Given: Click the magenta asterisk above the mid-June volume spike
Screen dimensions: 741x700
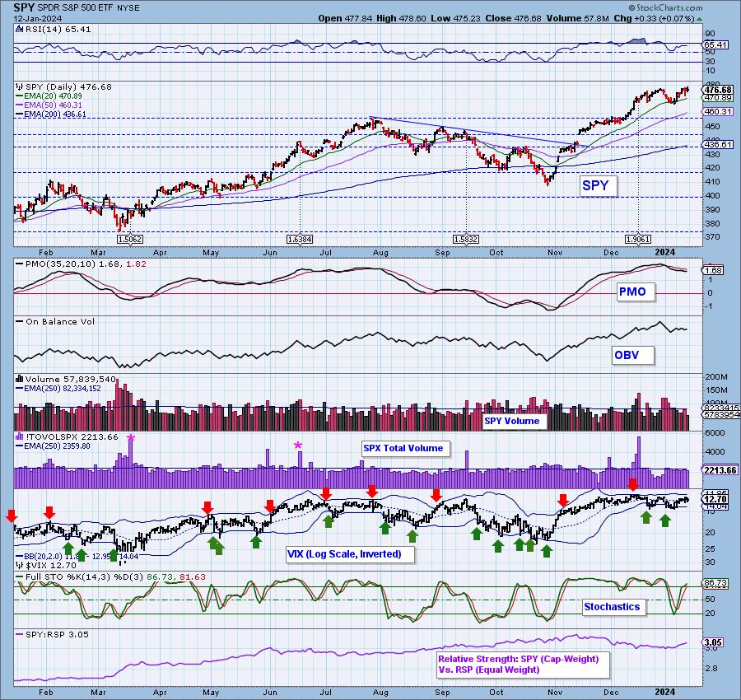Looking at the screenshot, I should point(298,446).
